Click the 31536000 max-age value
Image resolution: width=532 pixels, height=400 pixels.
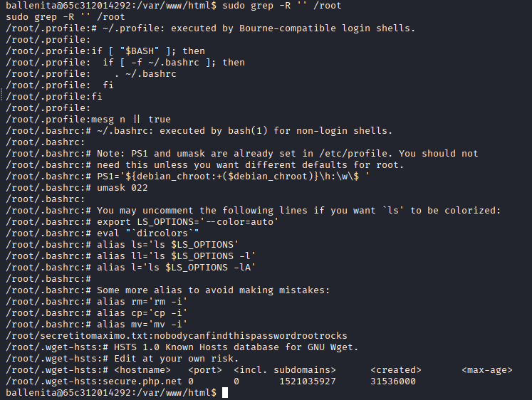coord(393,381)
